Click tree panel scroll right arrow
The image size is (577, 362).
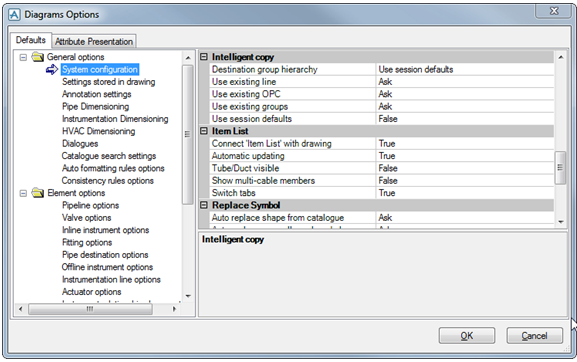174,309
